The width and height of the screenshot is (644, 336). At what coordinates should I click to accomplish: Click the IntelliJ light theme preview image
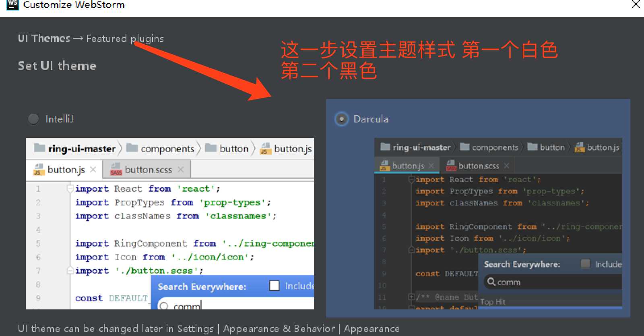coord(170,224)
